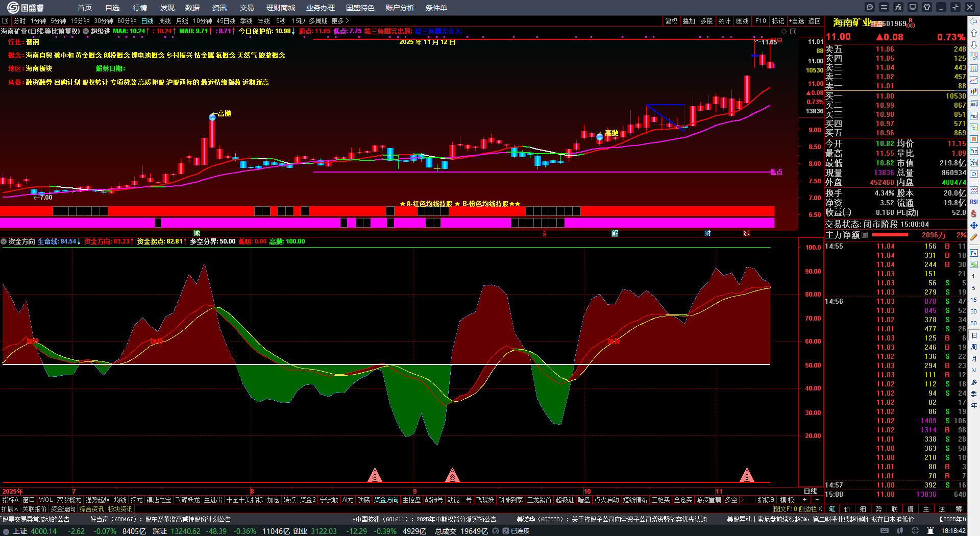Screen dimensions: 980x536
Task: Select the 镇店之宝 indicator tab
Action: pyautogui.click(x=159, y=500)
